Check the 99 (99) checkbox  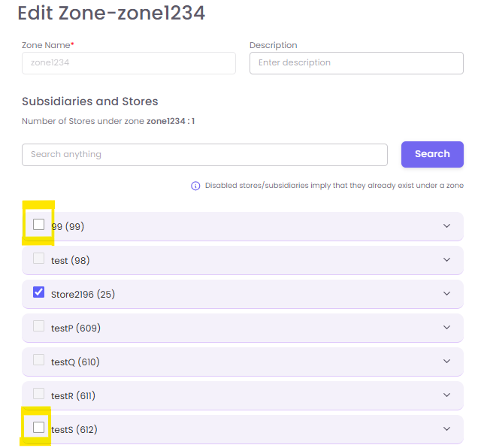click(x=39, y=225)
